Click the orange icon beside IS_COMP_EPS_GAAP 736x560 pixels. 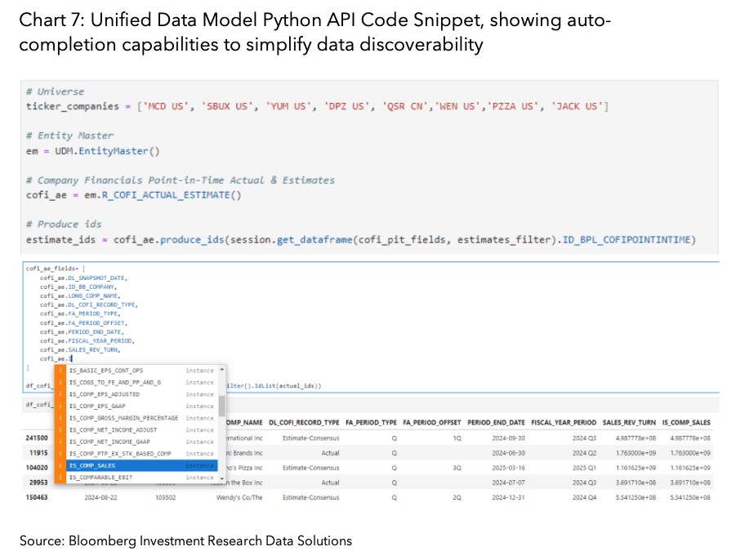60,407
